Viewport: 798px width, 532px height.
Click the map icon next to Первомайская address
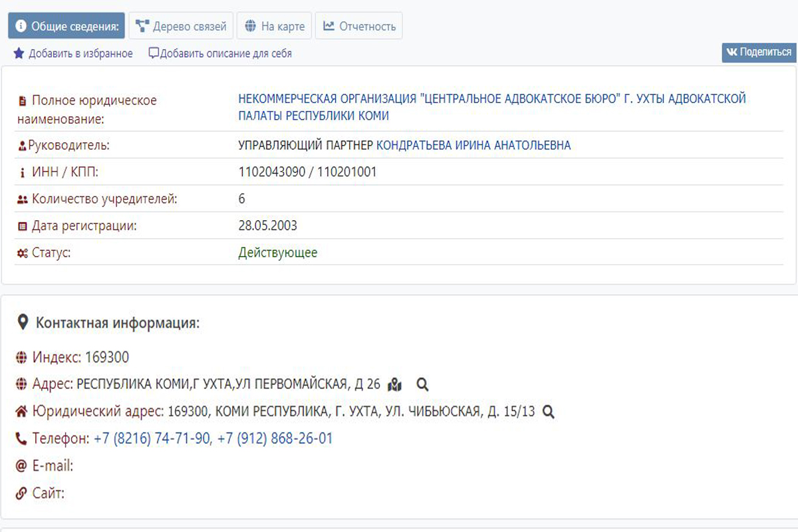point(395,384)
